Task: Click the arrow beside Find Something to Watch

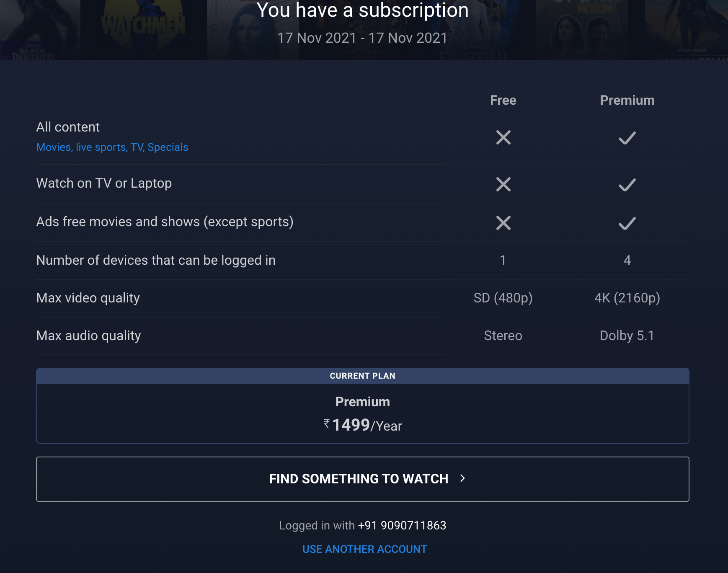Action: [x=462, y=478]
